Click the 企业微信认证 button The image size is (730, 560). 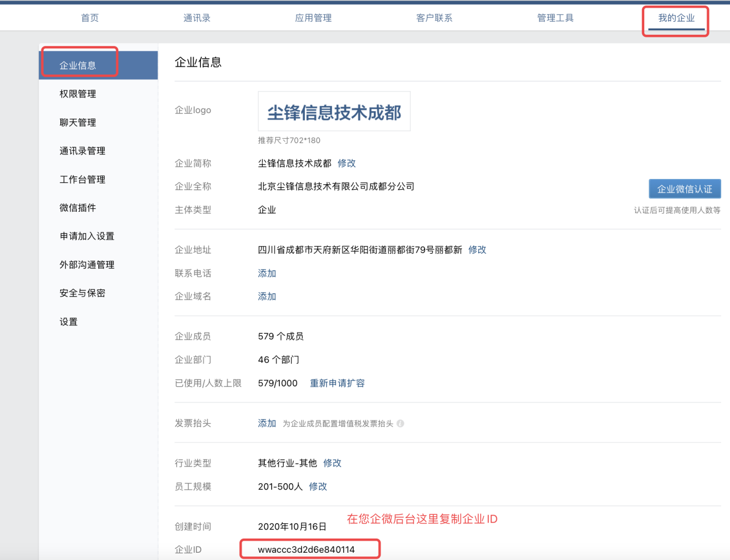click(684, 189)
